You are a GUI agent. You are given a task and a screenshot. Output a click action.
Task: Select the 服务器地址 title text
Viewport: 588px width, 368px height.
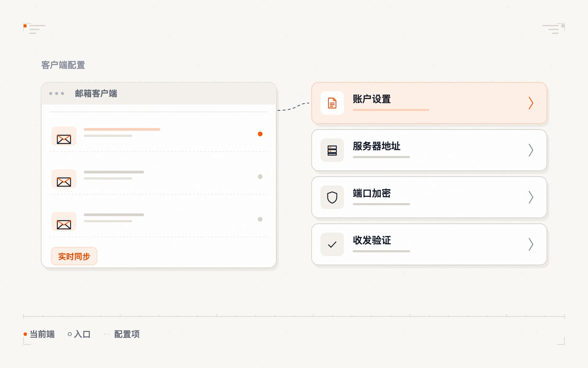click(x=376, y=146)
